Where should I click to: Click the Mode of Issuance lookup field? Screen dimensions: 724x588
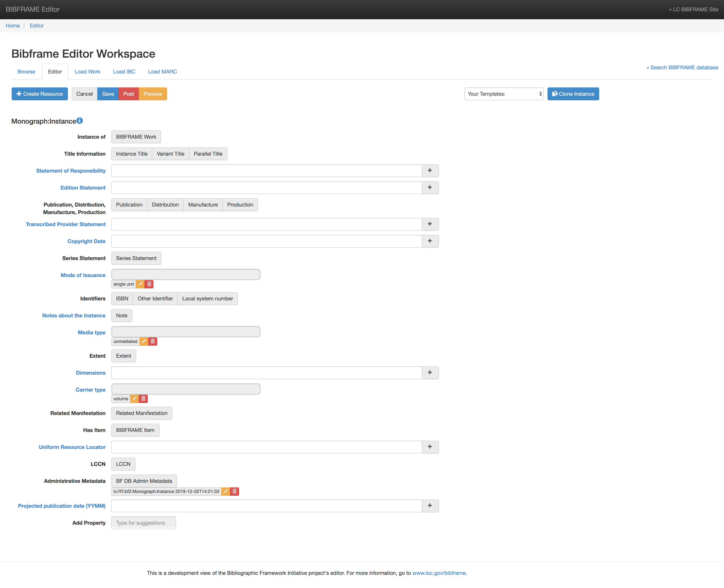coord(186,274)
